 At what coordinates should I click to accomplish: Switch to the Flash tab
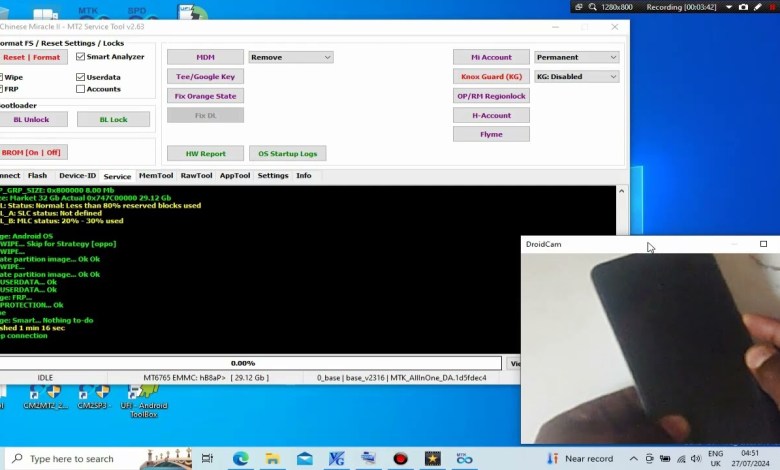[37, 176]
